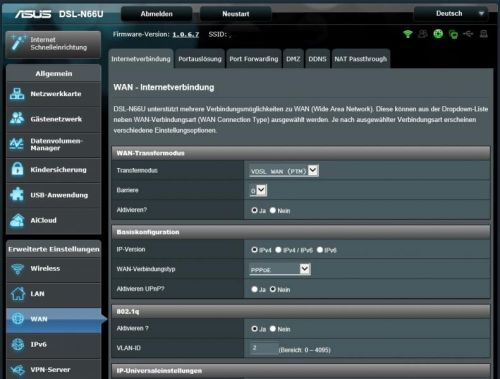This screenshot has height=379, width=500.
Task: Click the 802.1q section header
Action: [x=301, y=311]
